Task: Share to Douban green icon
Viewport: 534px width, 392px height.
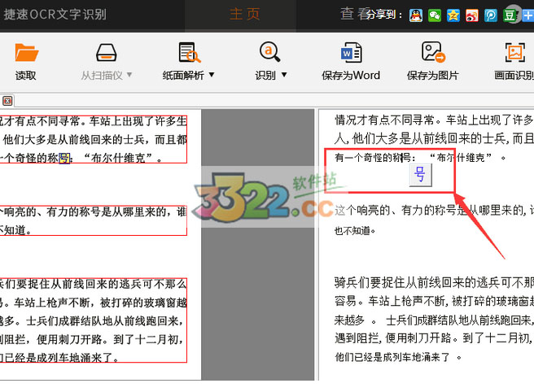Action: 510,15
